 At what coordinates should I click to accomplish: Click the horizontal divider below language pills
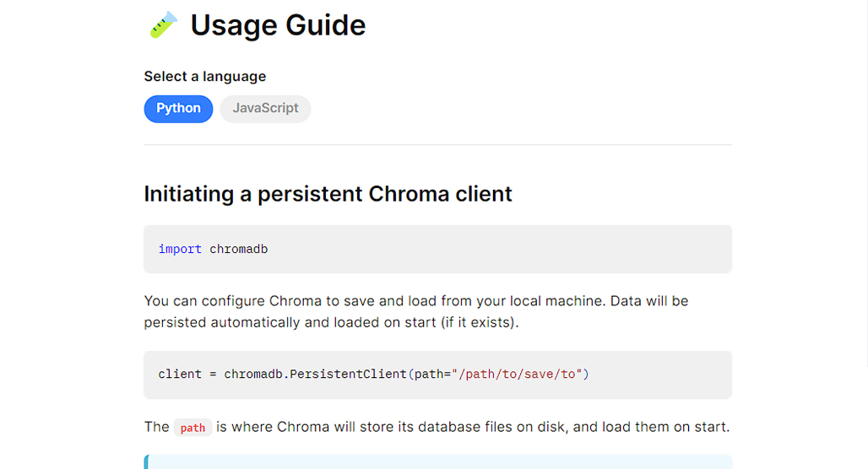(x=438, y=145)
